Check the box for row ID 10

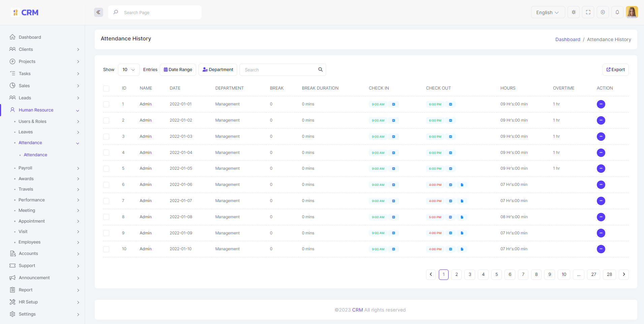tap(106, 249)
